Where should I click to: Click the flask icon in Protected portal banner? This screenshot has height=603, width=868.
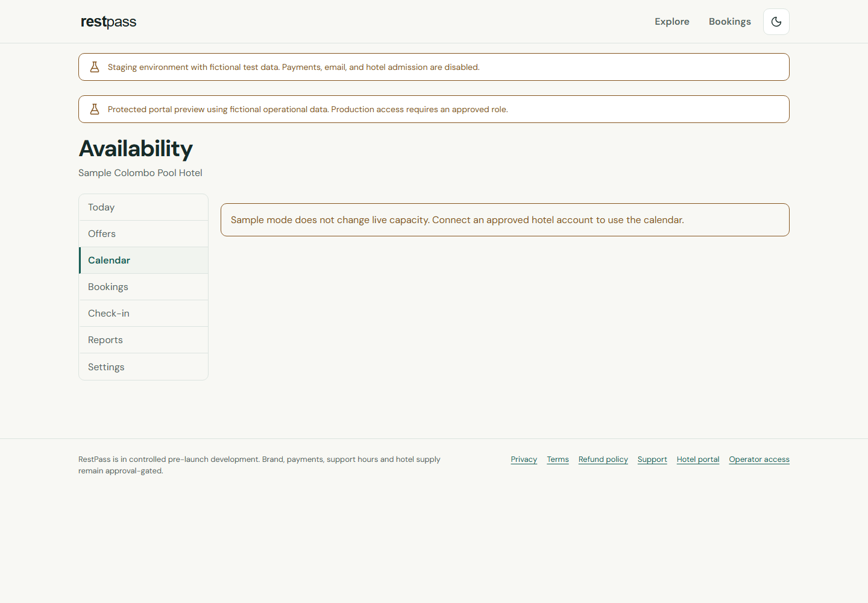click(95, 109)
